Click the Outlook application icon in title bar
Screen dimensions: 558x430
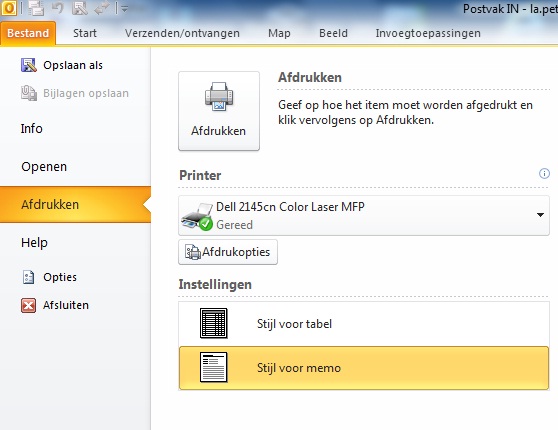click(x=9, y=8)
